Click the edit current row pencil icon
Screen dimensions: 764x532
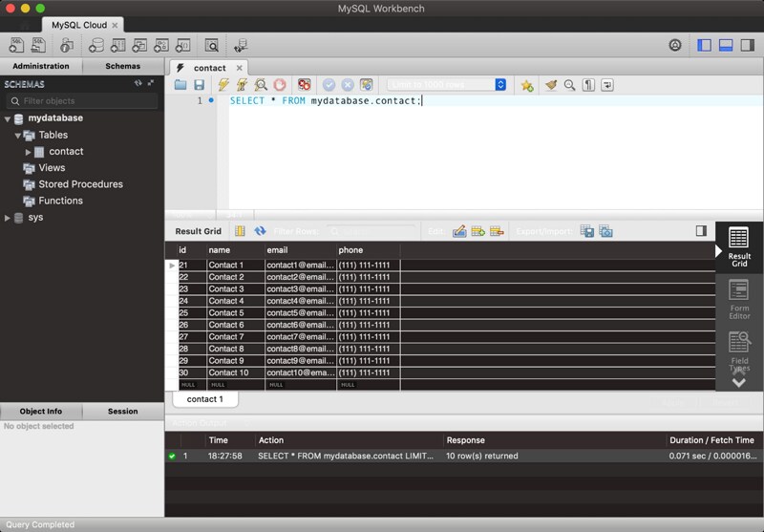tap(459, 231)
